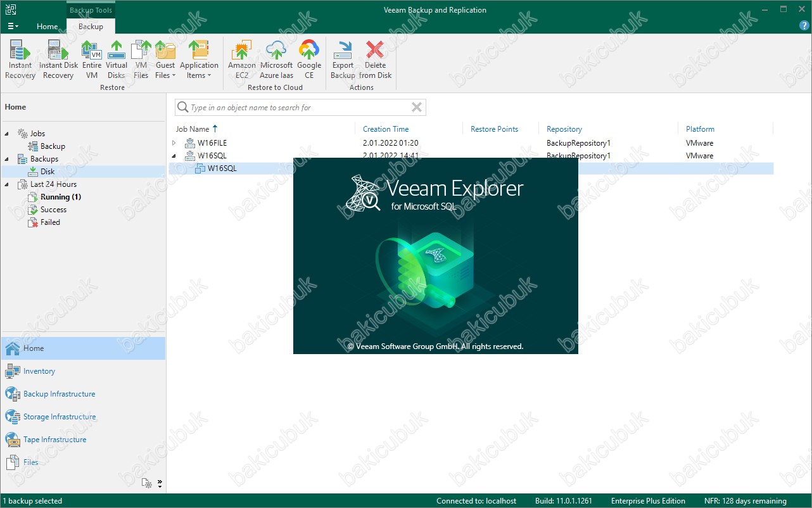Expand the W16FILE backup row
The width and height of the screenshot is (812, 508).
pos(174,143)
